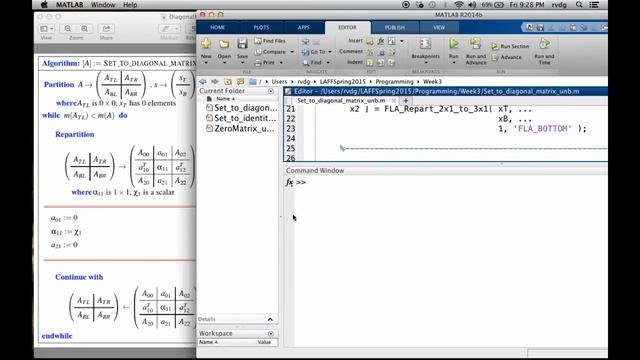Click the Compare button
Screen dimensions: 640x360
pos(270,52)
